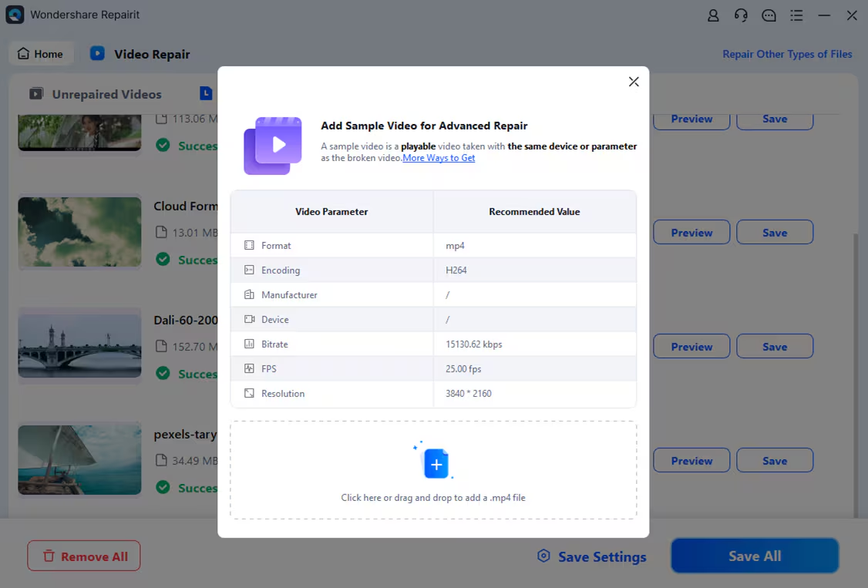Switch to the Unrepaired Videos tab
The width and height of the screenshot is (868, 588).
tap(96, 94)
